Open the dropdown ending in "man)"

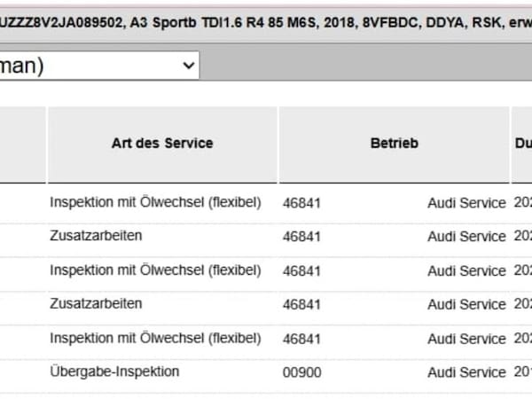click(98, 66)
